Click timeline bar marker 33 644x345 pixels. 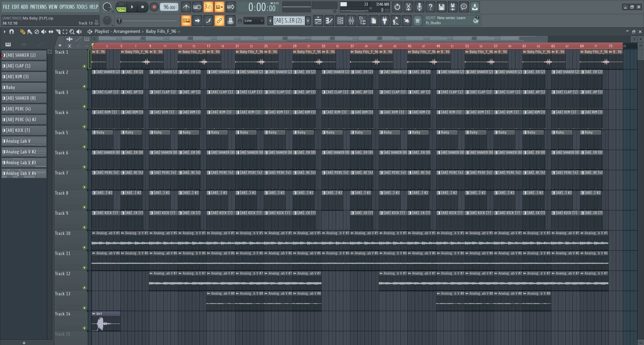323,46
